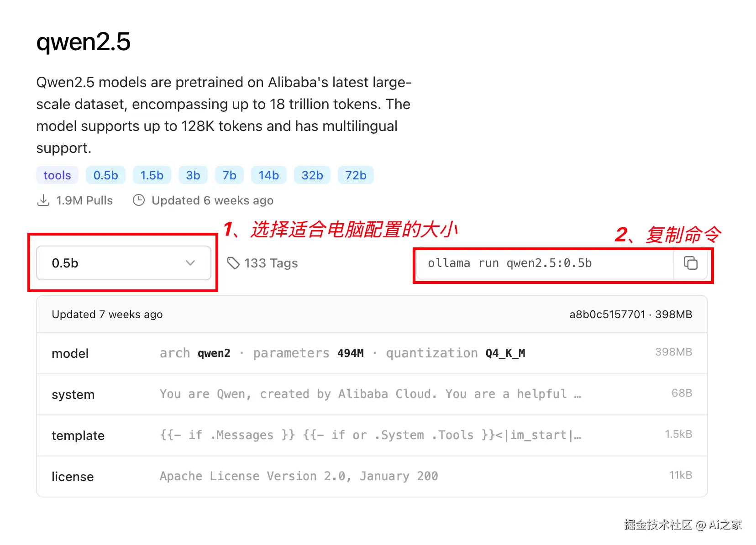Screen dimensions: 756x545
Task: Copy the ollama run command
Action: pos(690,263)
